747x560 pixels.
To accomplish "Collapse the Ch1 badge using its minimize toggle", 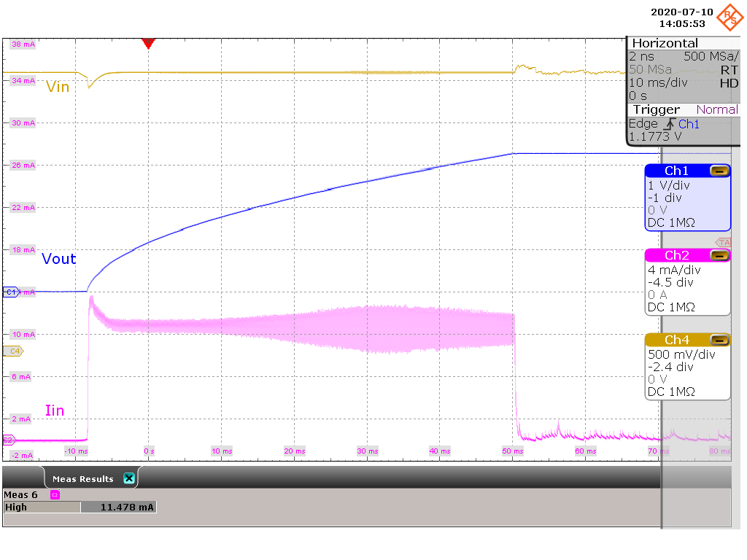I will pyautogui.click(x=721, y=170).
